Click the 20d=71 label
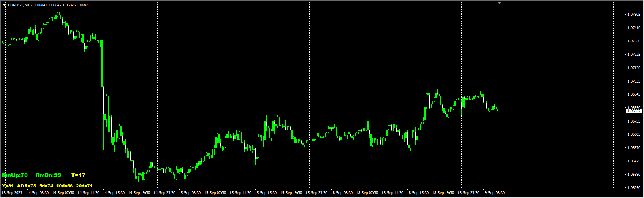The width and height of the screenshot is (644, 198). click(x=84, y=186)
